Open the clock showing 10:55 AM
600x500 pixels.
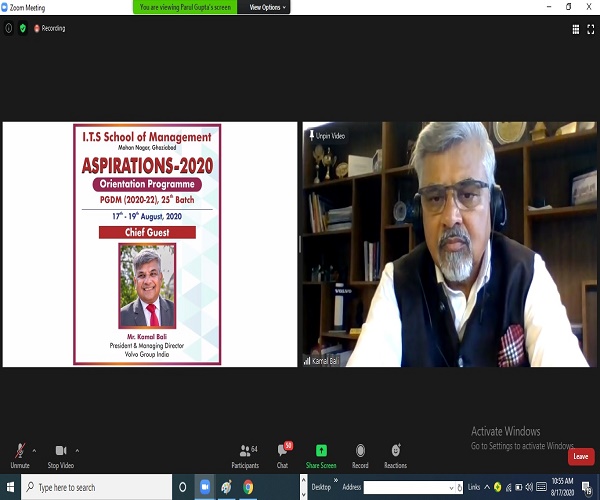562,487
